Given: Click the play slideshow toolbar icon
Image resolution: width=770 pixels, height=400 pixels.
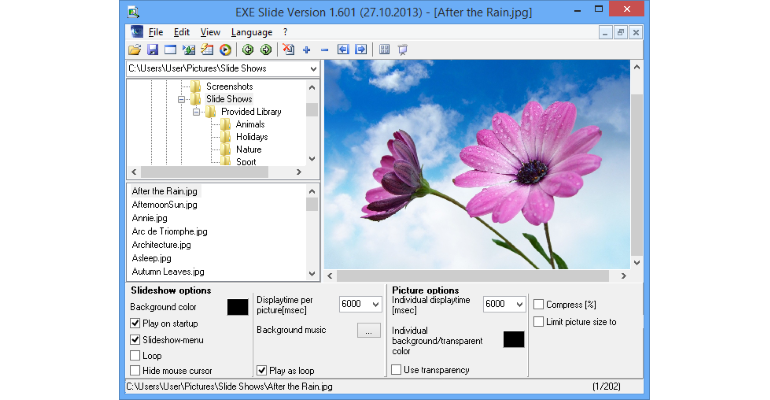Looking at the screenshot, I should tap(225, 50).
